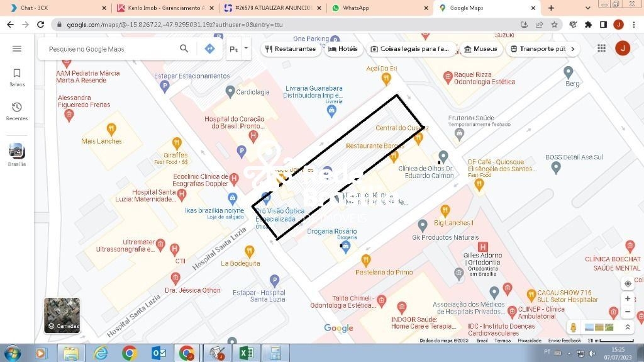Select the La Bodeguita marker
The height and width of the screenshot is (362, 644).
tap(249, 251)
